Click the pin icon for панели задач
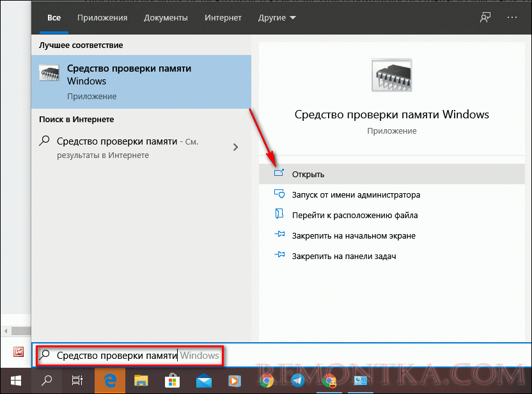 [x=279, y=255]
